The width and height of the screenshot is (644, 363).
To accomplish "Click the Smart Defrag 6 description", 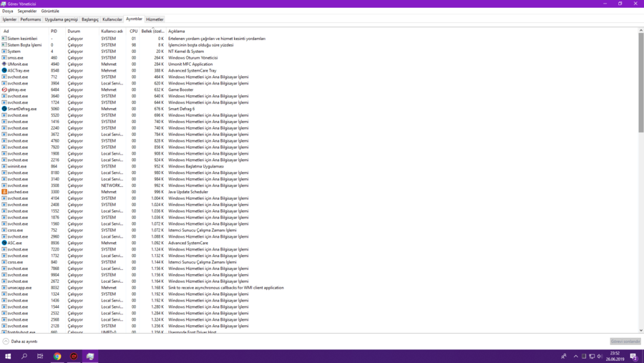I will 181,109.
